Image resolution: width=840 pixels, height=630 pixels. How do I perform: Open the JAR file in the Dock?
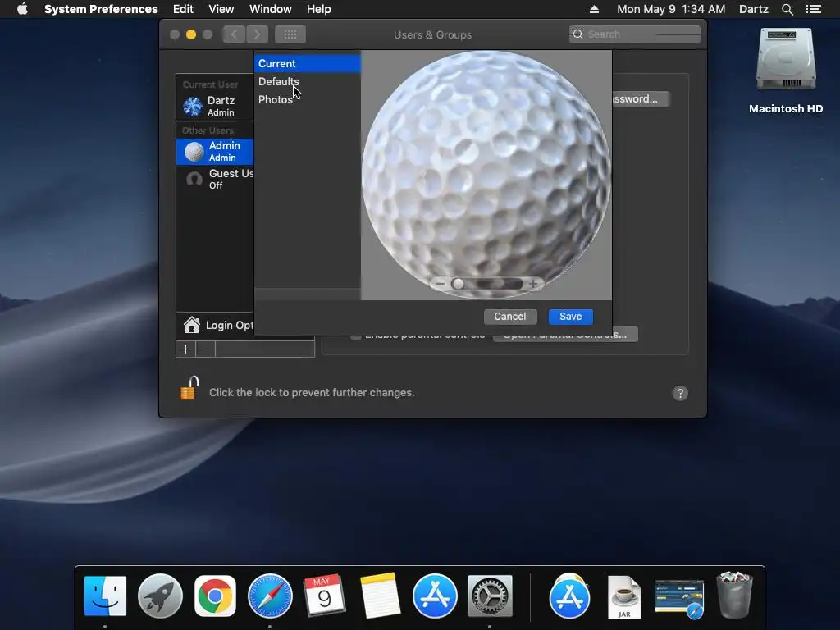pyautogui.click(x=624, y=597)
